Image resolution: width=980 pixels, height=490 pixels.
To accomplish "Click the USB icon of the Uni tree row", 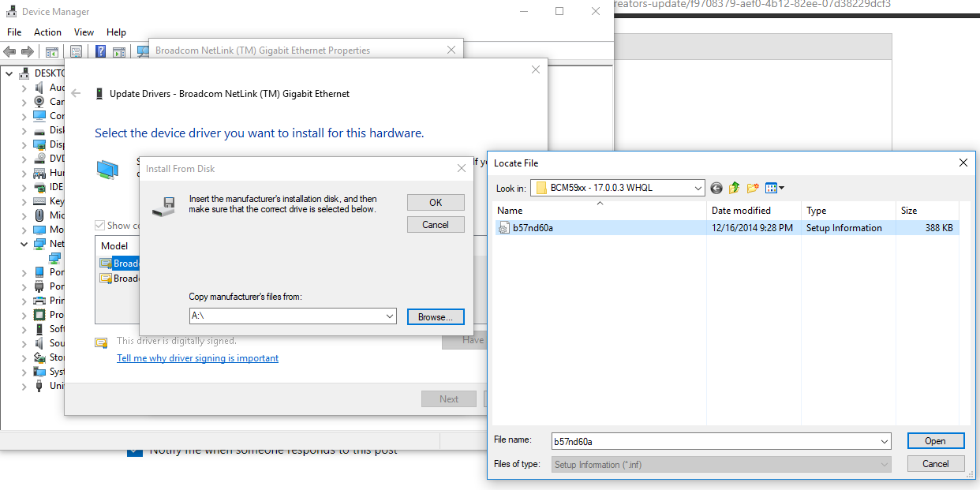I will click(39, 386).
